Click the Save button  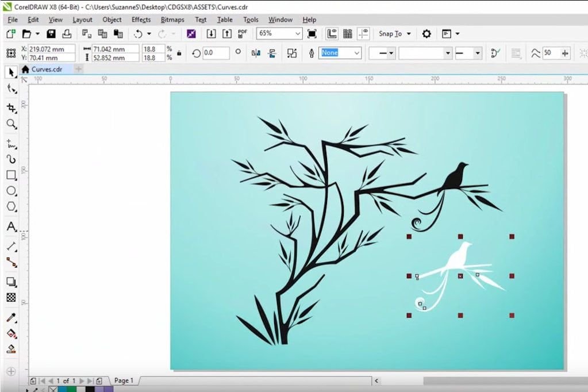point(51,34)
